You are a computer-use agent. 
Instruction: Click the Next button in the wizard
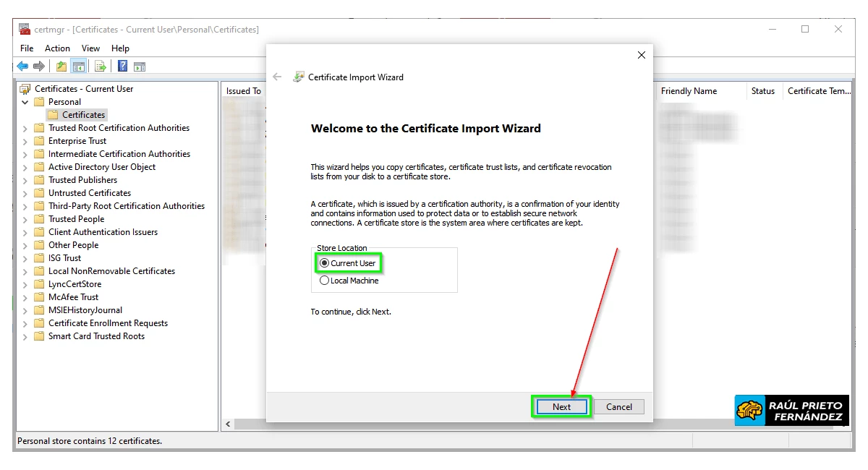click(561, 406)
